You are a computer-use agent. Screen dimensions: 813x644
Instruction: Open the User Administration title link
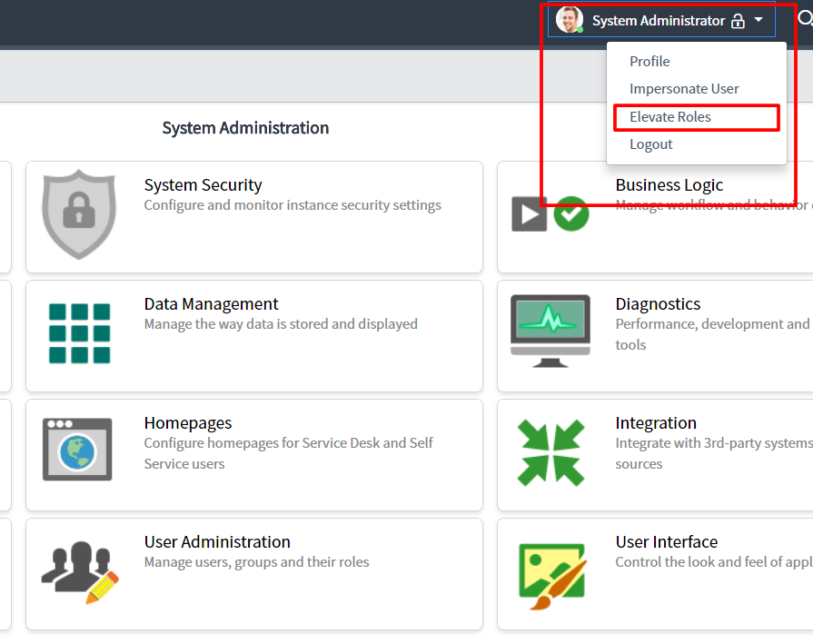pyautogui.click(x=217, y=542)
